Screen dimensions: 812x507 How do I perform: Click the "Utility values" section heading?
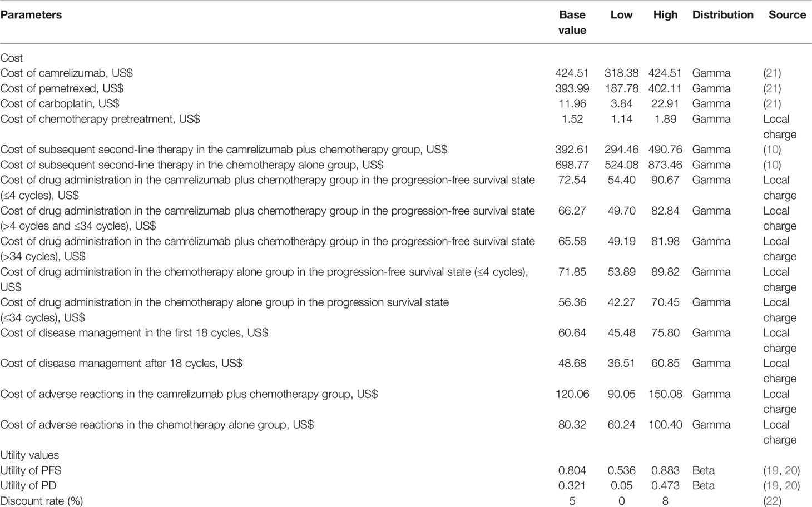click(29, 455)
